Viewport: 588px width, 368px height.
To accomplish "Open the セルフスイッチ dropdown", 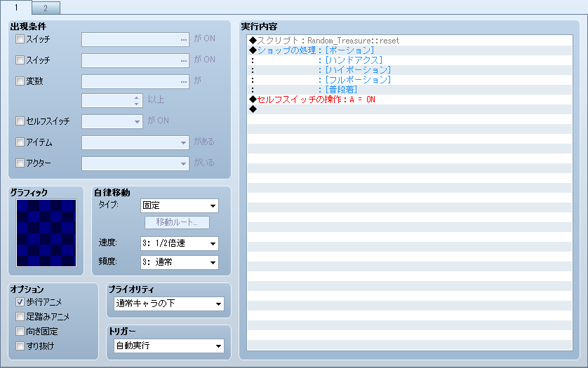I will coord(112,121).
